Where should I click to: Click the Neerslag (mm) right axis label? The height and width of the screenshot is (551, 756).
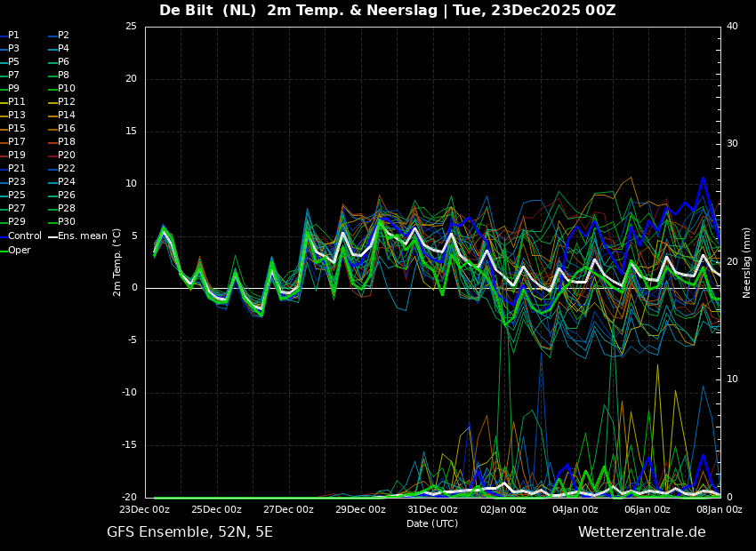tap(747, 262)
